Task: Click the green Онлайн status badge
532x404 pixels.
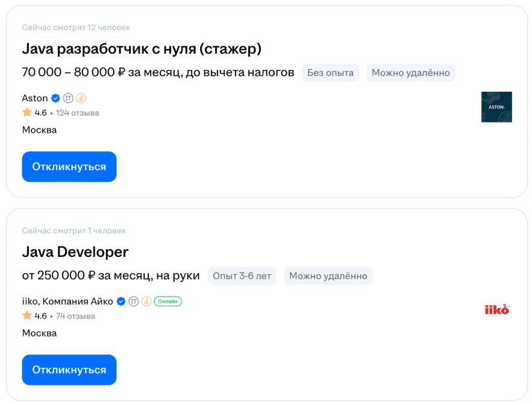Action: [167, 301]
